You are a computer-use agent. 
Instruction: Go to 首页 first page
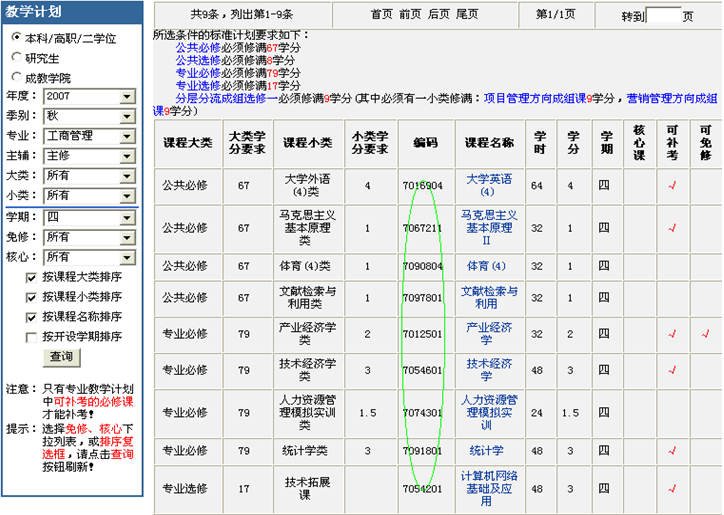pyautogui.click(x=381, y=14)
